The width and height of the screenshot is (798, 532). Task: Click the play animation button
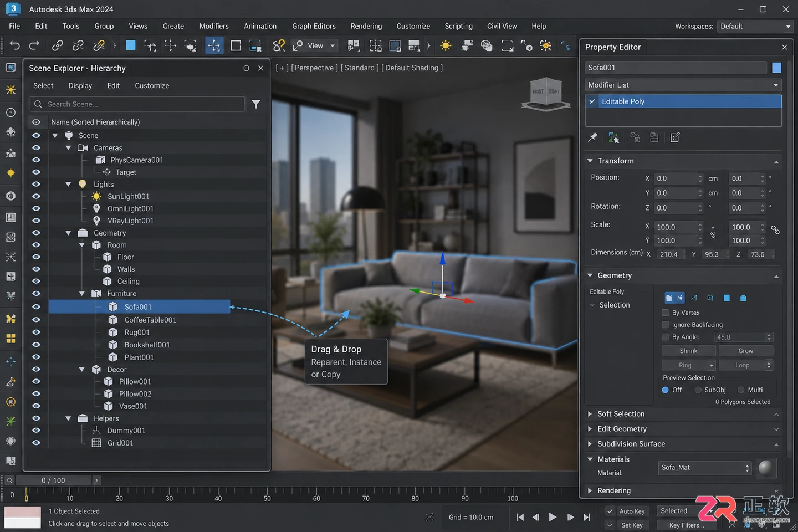(x=553, y=517)
